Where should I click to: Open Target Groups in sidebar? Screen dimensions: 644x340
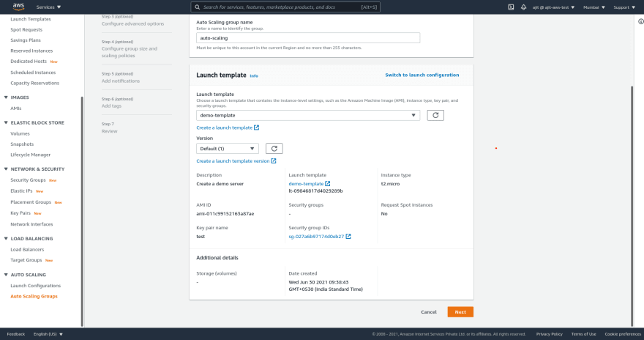[26, 260]
